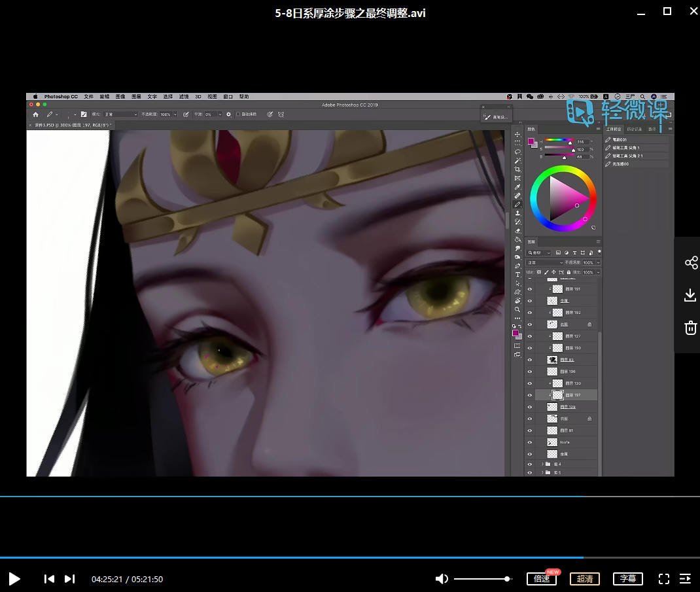Open the Apple menu
700x592 pixels.
pos(35,96)
